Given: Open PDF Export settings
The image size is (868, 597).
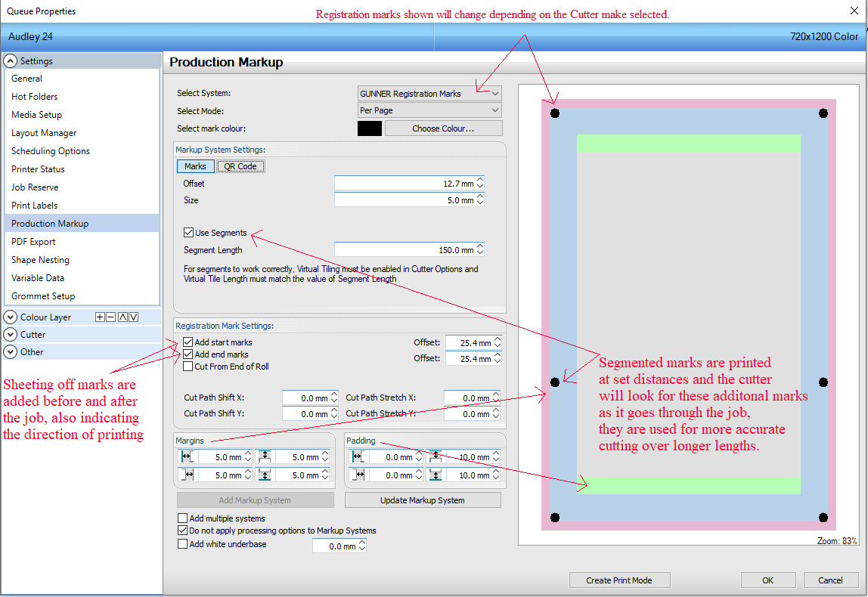Looking at the screenshot, I should coord(82,241).
